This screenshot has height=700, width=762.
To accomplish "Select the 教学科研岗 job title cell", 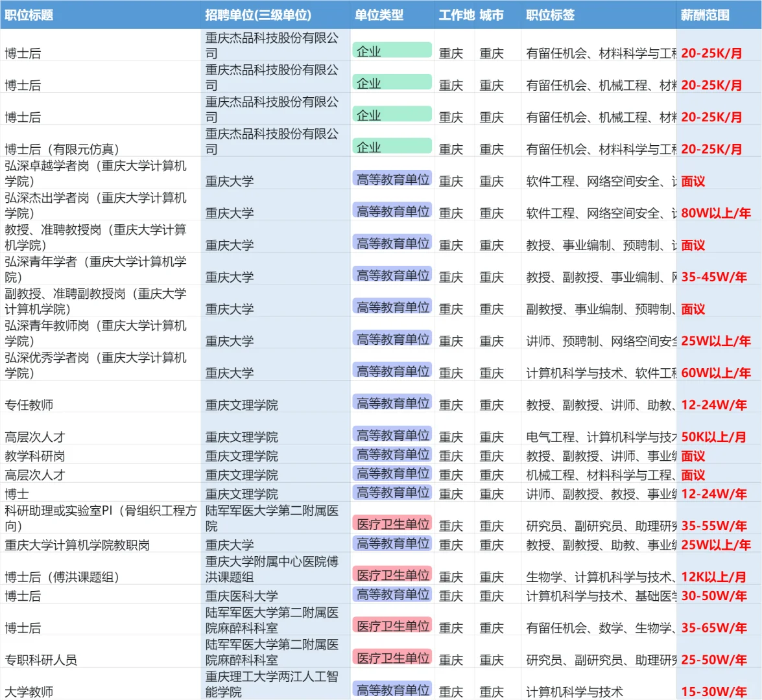I will (101, 455).
